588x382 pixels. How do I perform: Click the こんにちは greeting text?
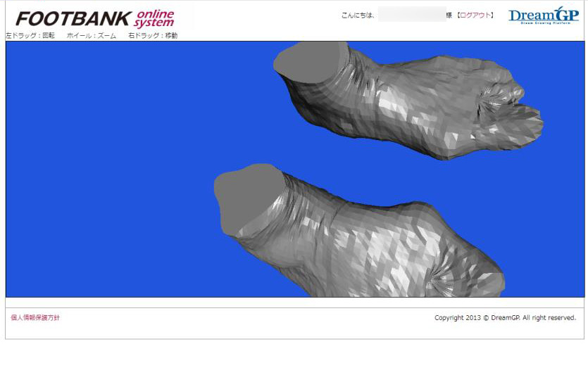point(358,15)
